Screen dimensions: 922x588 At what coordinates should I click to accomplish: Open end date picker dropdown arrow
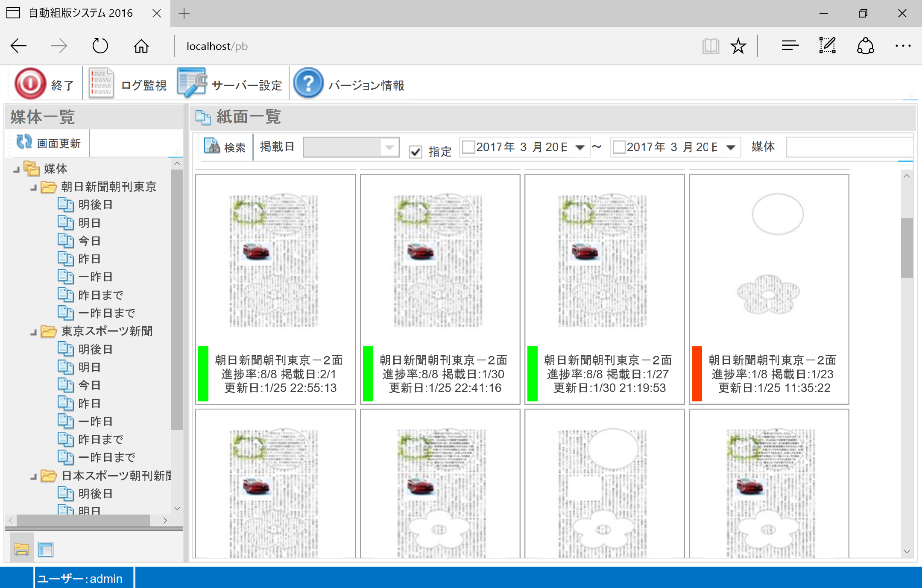pyautogui.click(x=731, y=148)
